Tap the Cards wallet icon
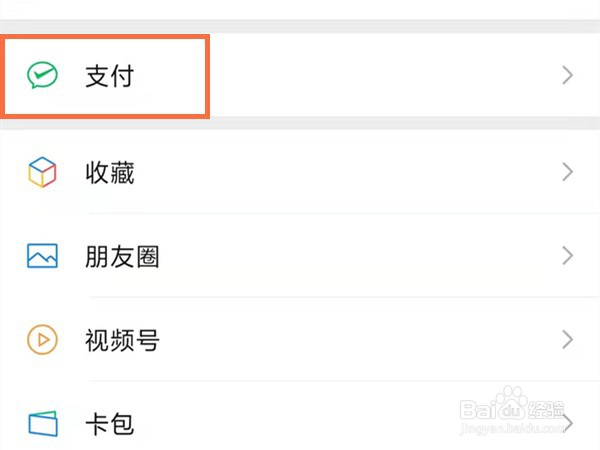Image resolution: width=600 pixels, height=450 pixels. [42, 424]
